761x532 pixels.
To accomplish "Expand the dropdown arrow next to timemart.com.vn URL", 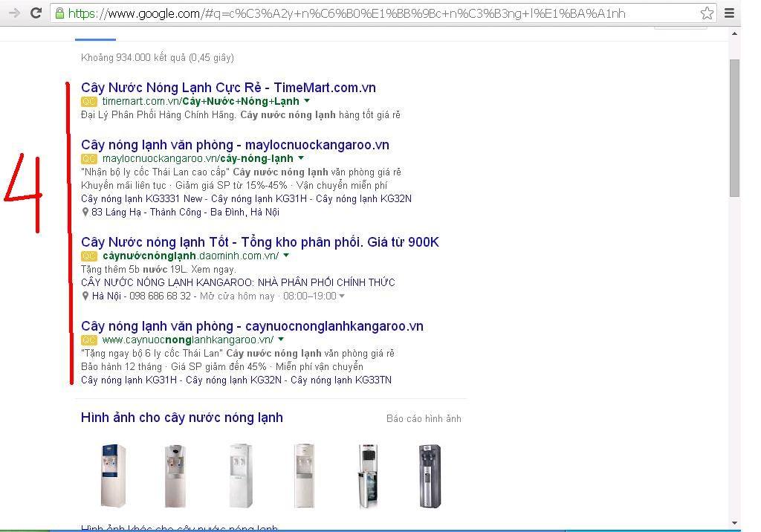I will 307,101.
